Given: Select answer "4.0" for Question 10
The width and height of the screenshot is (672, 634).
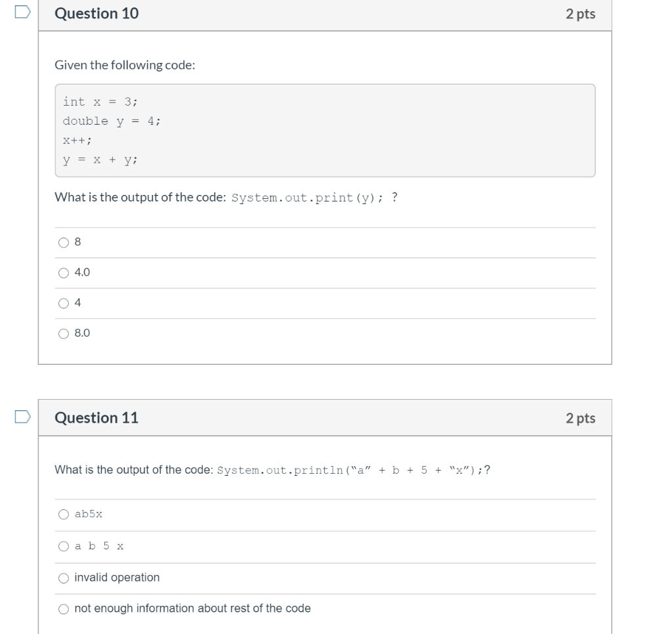Looking at the screenshot, I should [63, 272].
